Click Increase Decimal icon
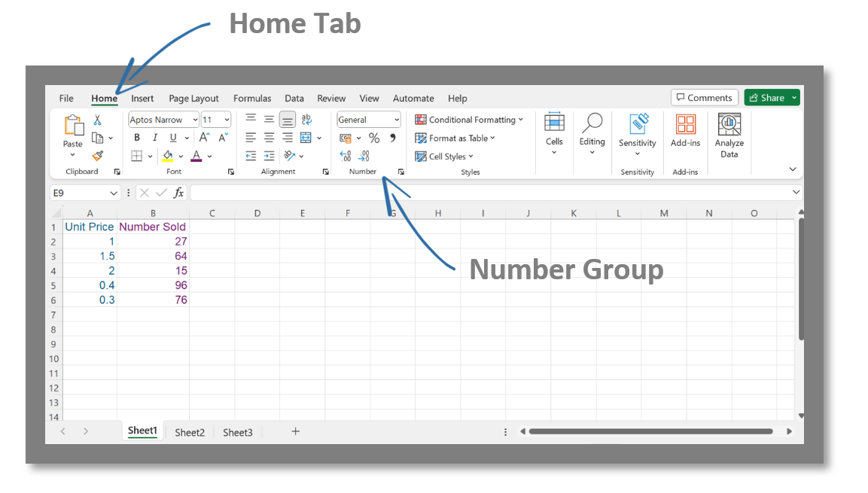 coord(346,156)
